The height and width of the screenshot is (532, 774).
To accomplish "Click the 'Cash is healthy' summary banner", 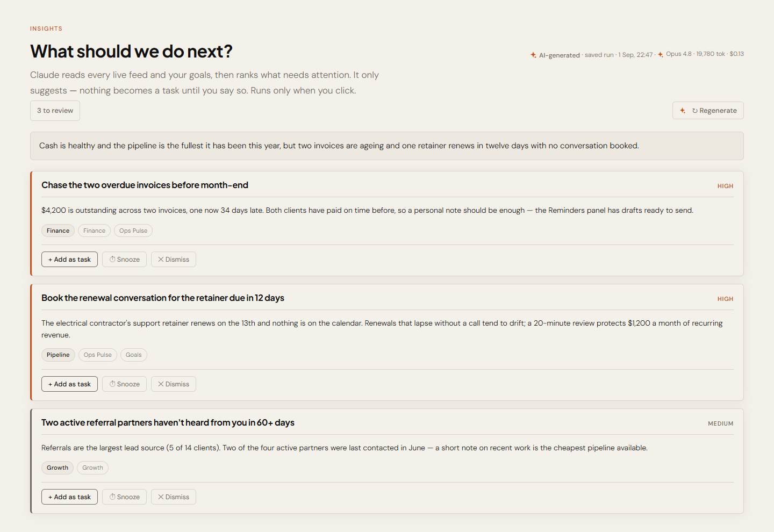I will pos(387,146).
